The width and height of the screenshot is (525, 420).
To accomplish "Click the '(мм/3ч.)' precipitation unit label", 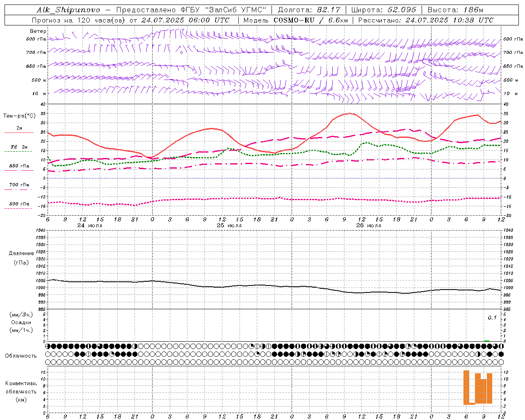I will (x=21, y=315).
